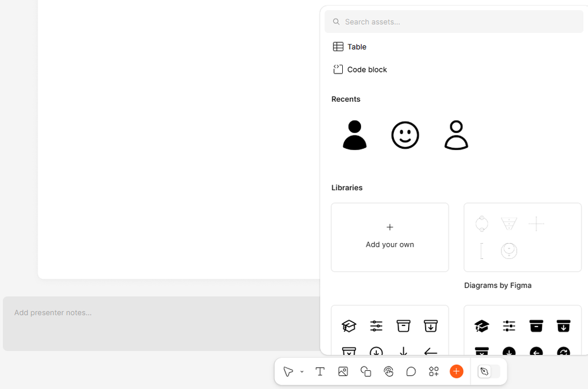Click the Libraries section heading
Image resolution: width=588 pixels, height=389 pixels.
click(347, 188)
